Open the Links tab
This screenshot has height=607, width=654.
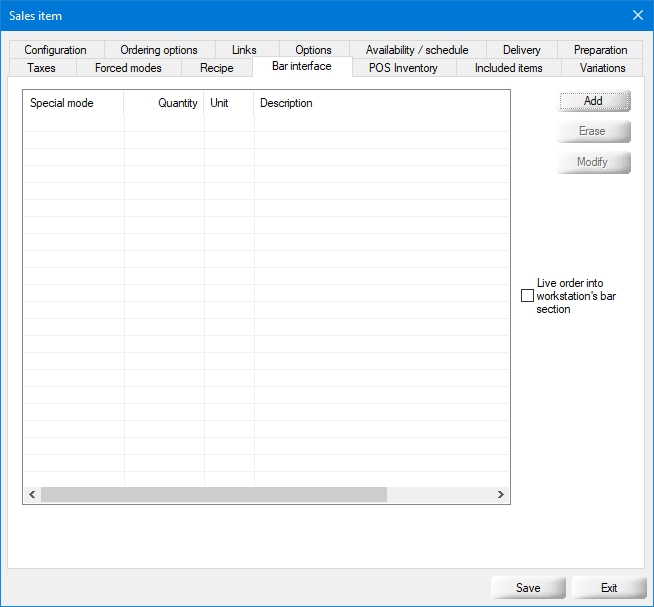244,50
